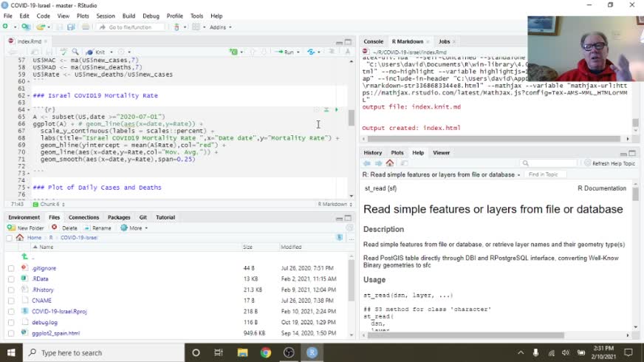
Task: Open the Build menu
Action: pos(129,16)
